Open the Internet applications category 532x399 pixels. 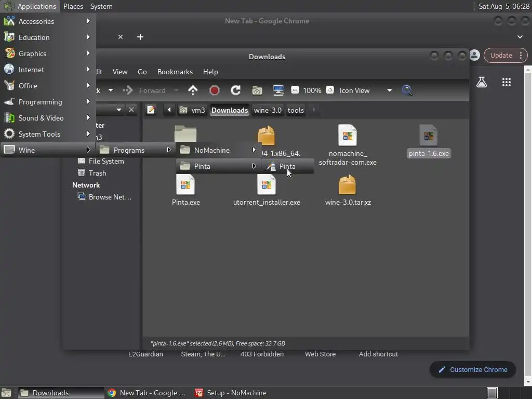tap(47, 70)
